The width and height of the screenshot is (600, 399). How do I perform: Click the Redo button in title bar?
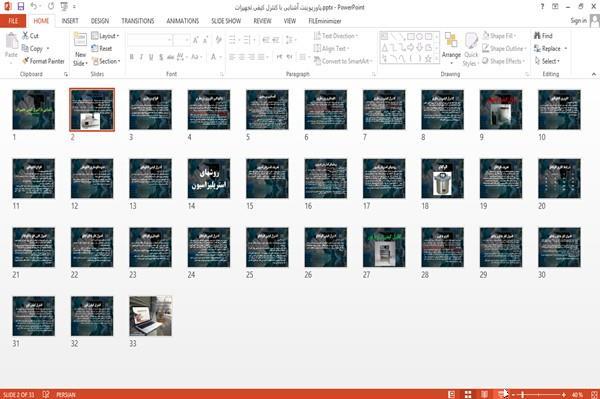tap(51, 7)
